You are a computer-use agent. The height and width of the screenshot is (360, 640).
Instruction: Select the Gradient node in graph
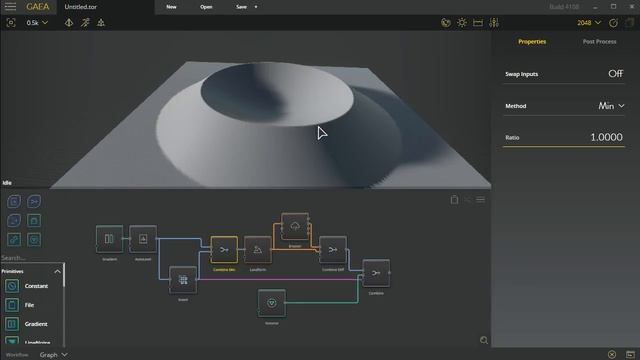click(x=109, y=239)
